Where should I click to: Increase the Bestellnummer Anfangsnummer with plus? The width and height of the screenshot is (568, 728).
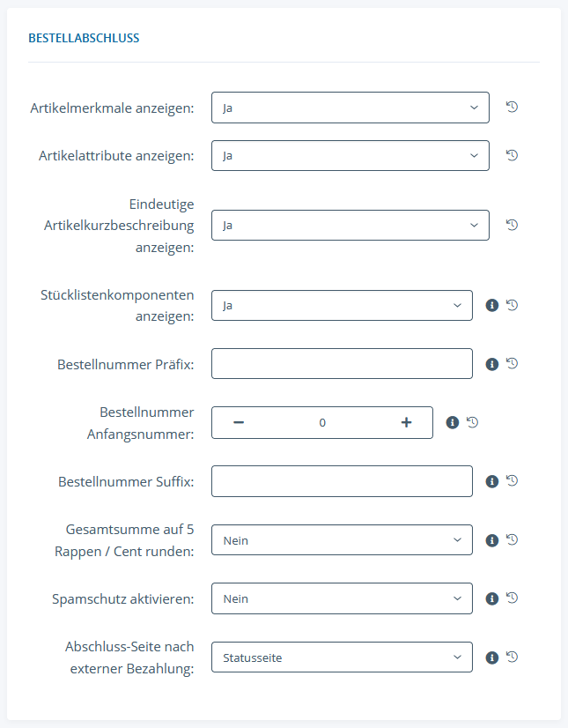pos(407,422)
